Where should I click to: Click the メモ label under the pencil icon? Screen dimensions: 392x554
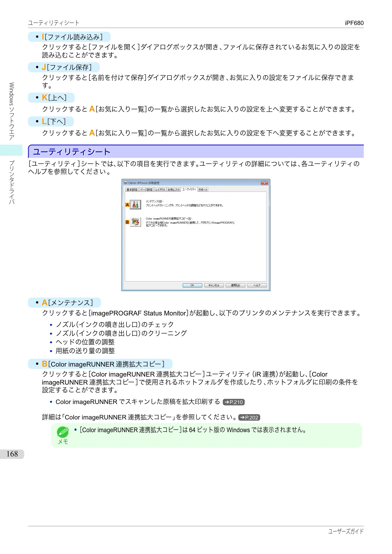pos(63,442)
